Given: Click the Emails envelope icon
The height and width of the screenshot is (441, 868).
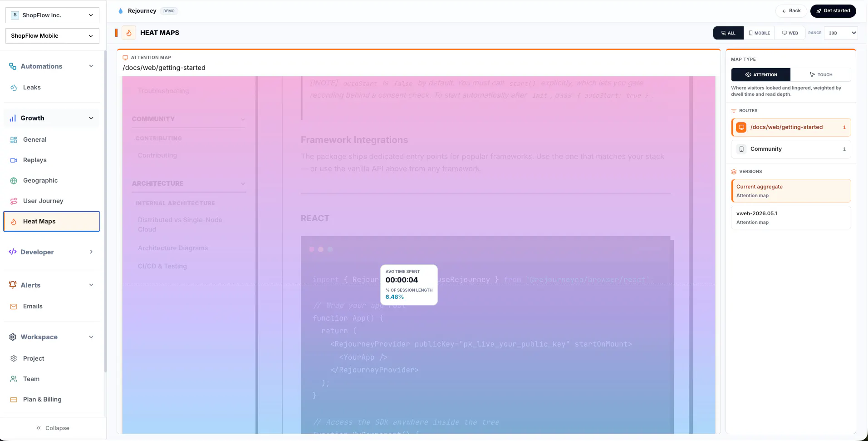Looking at the screenshot, I should click(14, 307).
